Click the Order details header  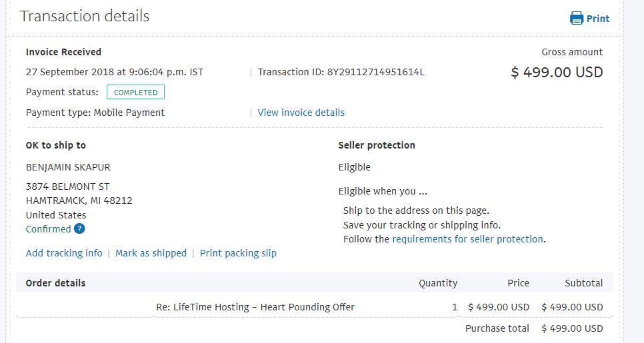(x=55, y=283)
